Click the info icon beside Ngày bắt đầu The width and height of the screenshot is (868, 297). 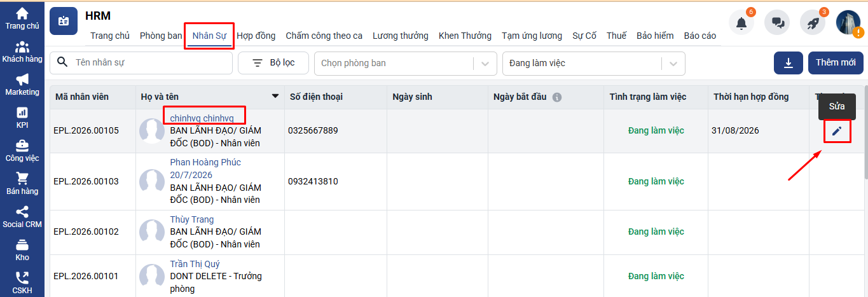tap(557, 97)
